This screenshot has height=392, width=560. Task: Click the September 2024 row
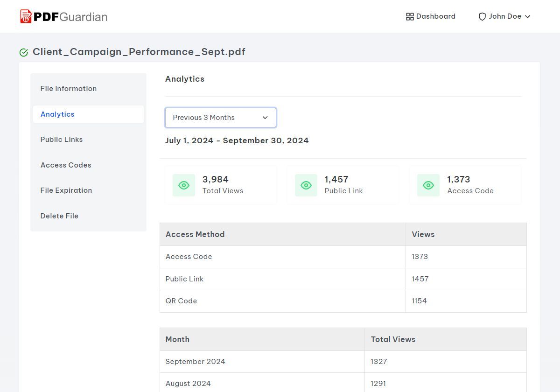(x=343, y=362)
